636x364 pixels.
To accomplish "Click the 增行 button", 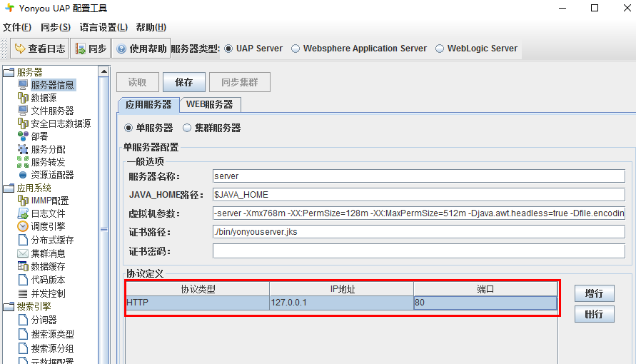I will (594, 293).
